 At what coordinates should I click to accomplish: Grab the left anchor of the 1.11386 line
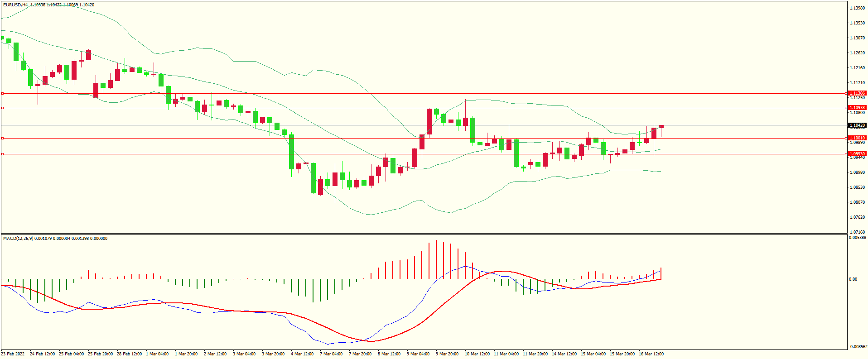pyautogui.click(x=2, y=93)
